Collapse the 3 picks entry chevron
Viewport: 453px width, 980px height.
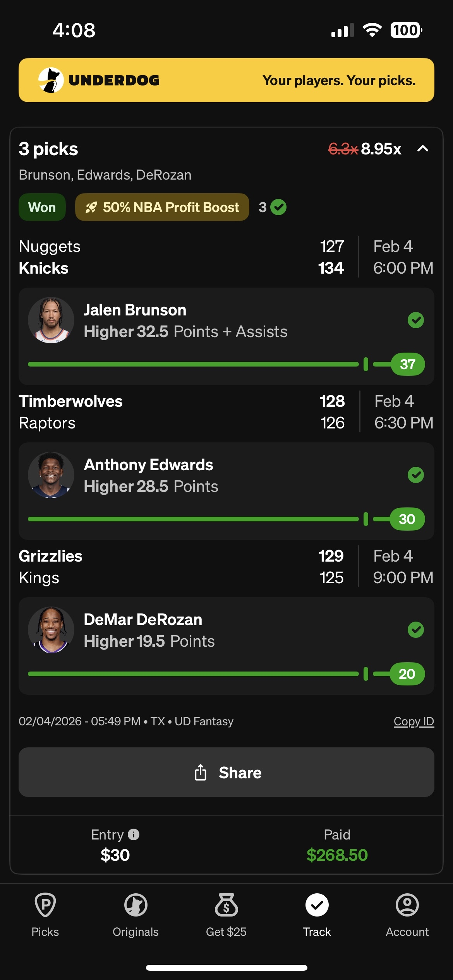tap(423, 149)
